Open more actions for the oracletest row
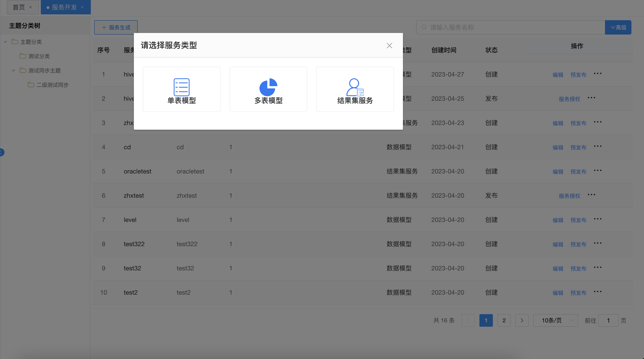Image resolution: width=644 pixels, height=359 pixels. click(598, 171)
